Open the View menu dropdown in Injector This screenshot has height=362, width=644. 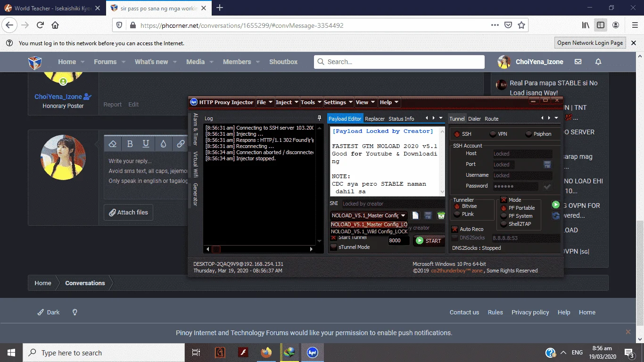point(365,102)
